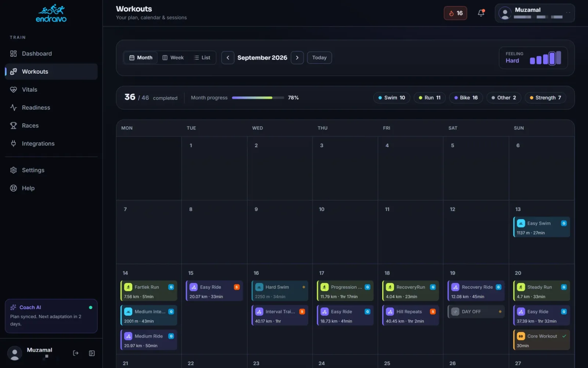Toggle the Strength 7 filter chip
Screen dimensions: 588x368
pyautogui.click(x=545, y=98)
